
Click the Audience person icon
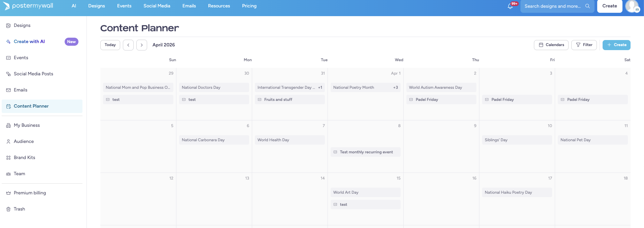coord(8,142)
